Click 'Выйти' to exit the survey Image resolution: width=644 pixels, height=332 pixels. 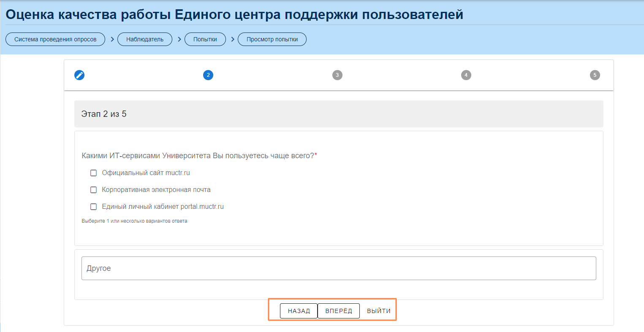tap(378, 311)
